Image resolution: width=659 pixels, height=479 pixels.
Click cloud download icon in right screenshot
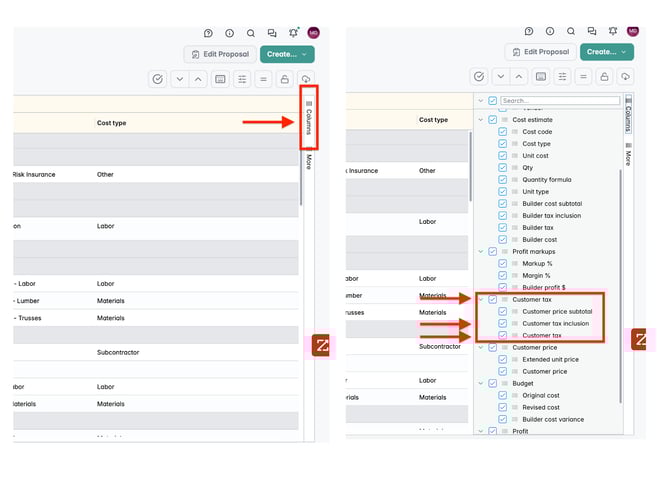coord(625,78)
